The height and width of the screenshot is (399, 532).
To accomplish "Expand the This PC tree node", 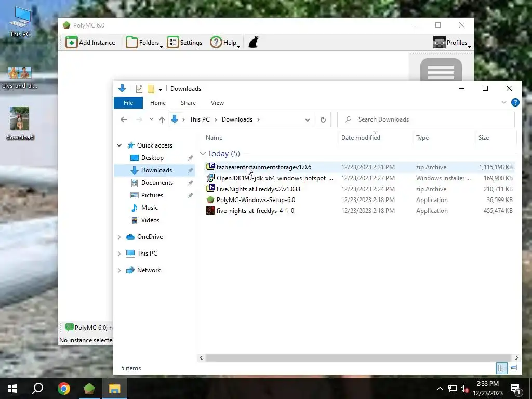I will tap(119, 254).
